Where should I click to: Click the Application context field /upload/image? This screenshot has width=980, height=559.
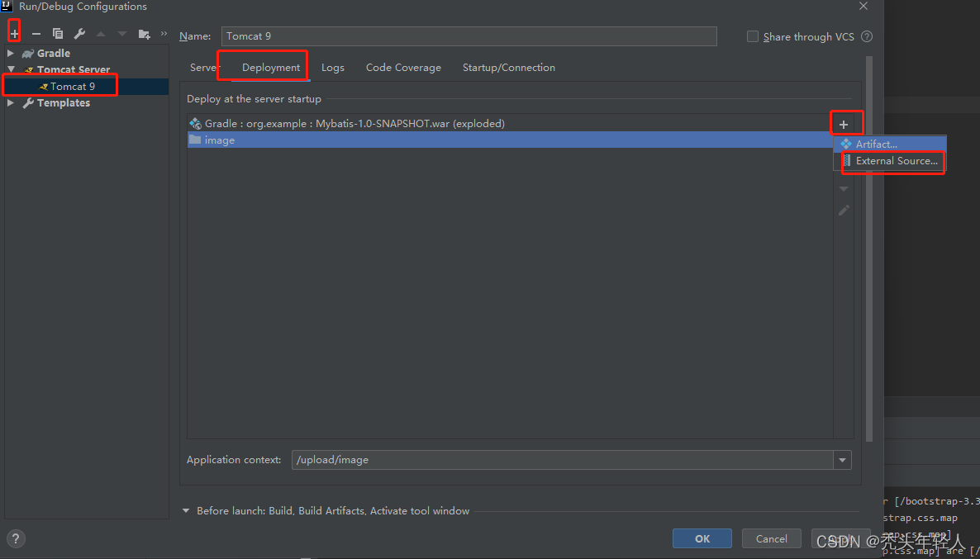[562, 460]
